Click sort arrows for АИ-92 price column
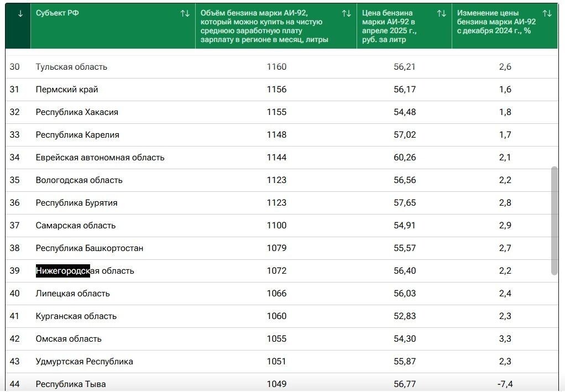Image resolution: width=565 pixels, height=392 pixels. (442, 14)
